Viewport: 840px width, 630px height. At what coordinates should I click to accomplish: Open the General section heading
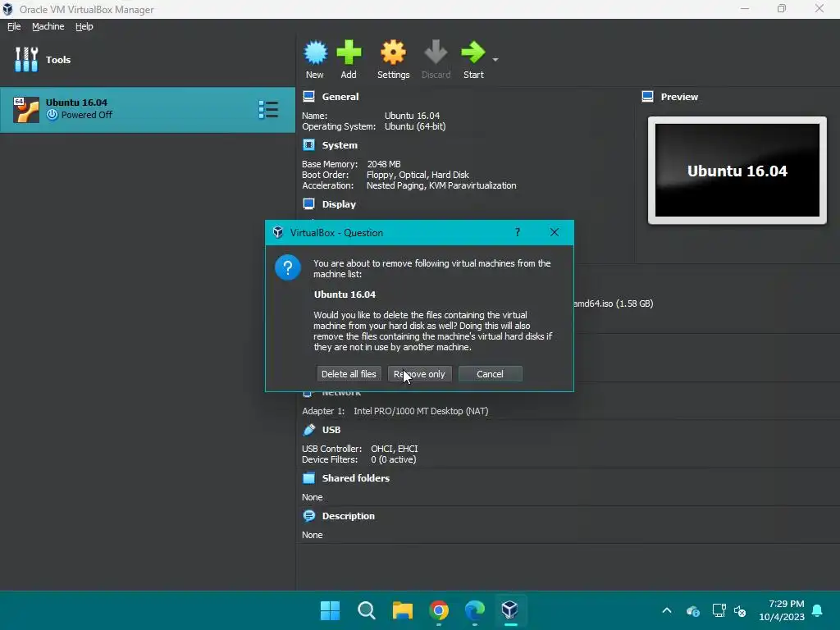340,97
